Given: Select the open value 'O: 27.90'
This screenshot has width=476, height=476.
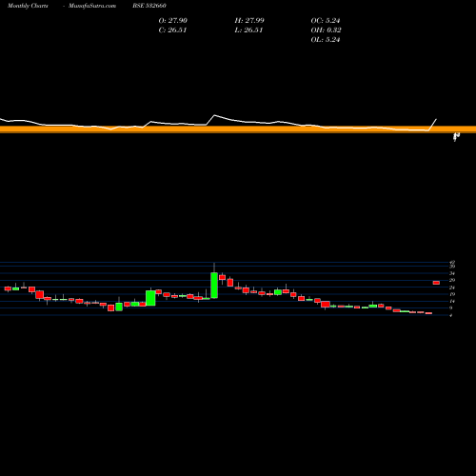Looking at the screenshot, I should pos(173,21).
